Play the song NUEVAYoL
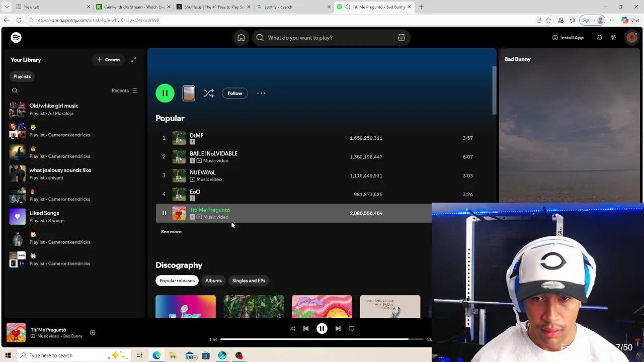 [202, 172]
